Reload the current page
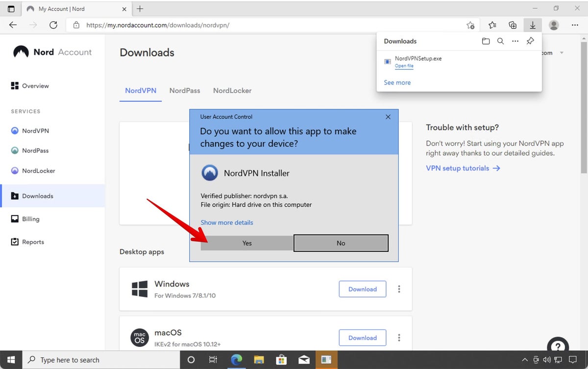Image resolution: width=588 pixels, height=369 pixels. point(53,25)
